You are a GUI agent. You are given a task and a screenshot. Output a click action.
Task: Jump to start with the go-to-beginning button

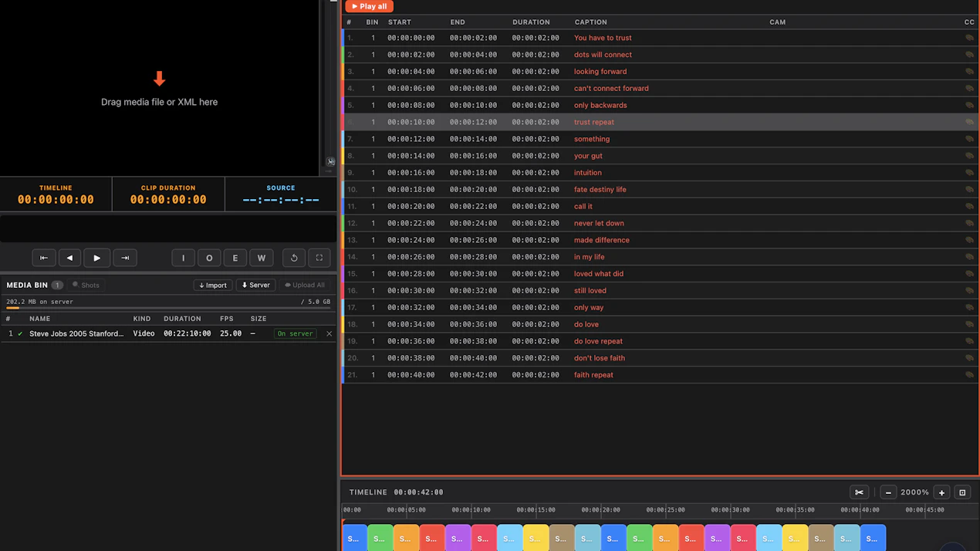(x=44, y=258)
